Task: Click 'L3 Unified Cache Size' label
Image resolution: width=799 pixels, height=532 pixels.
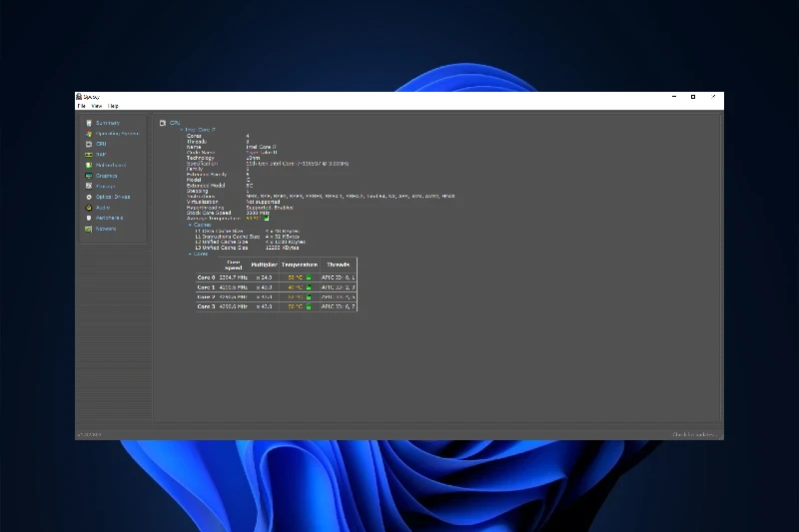Action: pos(221,248)
